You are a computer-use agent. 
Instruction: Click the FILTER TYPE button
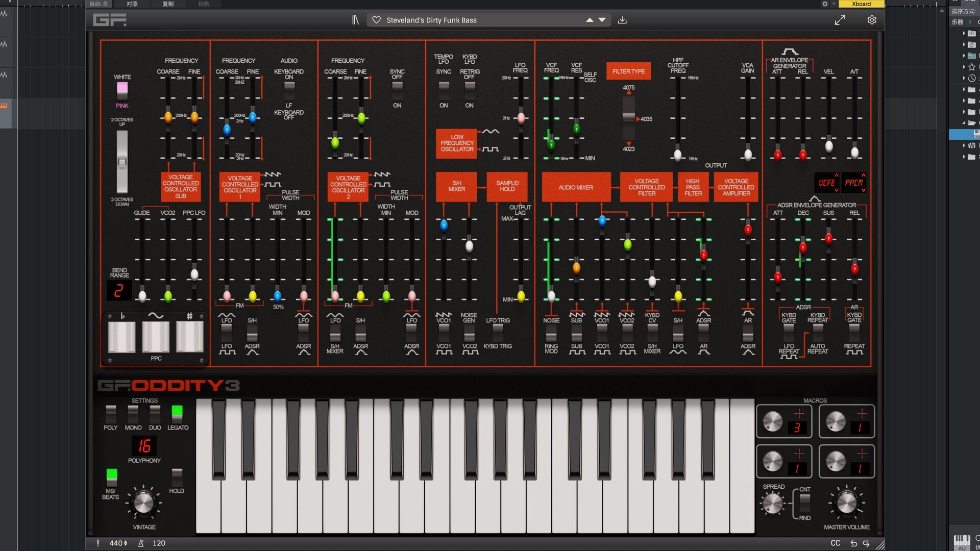[628, 71]
